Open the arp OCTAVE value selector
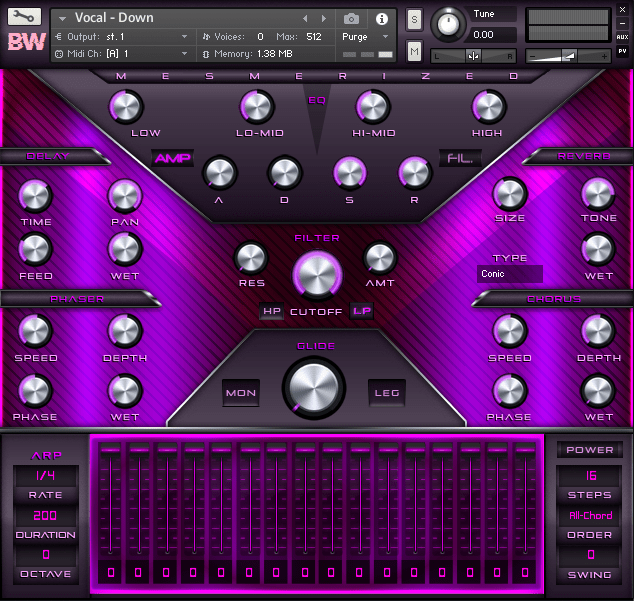 click(45, 555)
